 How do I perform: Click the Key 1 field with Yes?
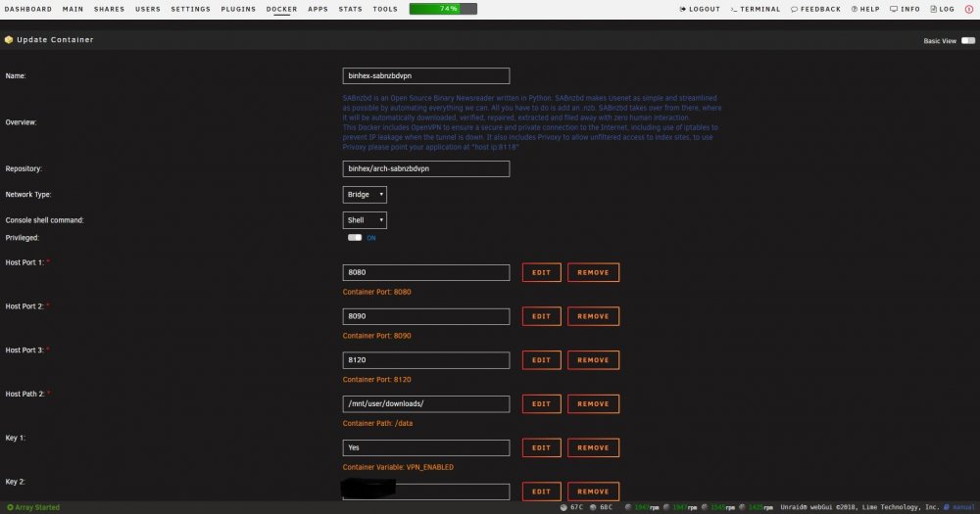coord(426,447)
